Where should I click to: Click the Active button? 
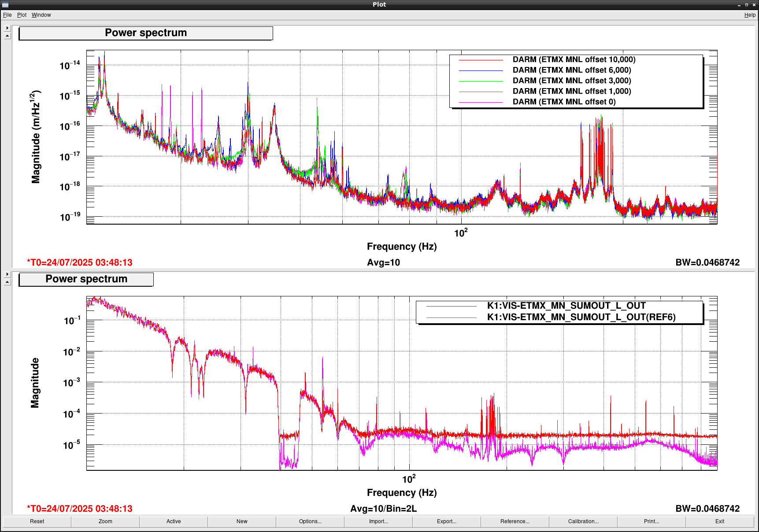click(174, 521)
